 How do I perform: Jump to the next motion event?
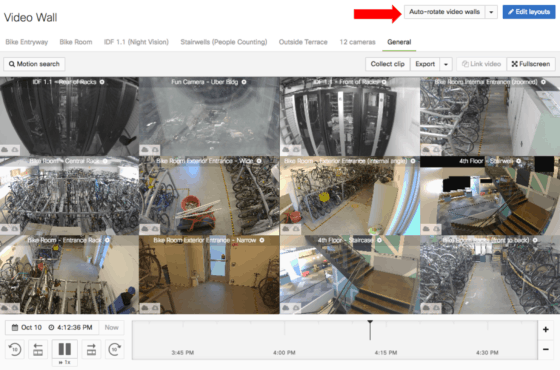(91, 349)
